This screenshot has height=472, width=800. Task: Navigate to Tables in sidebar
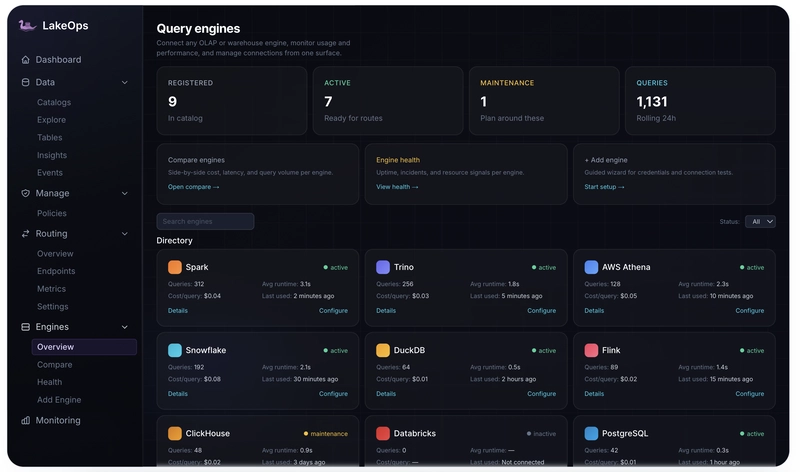point(49,138)
